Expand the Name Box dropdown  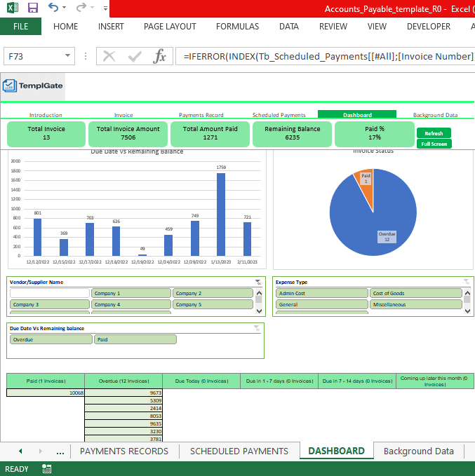67,56
